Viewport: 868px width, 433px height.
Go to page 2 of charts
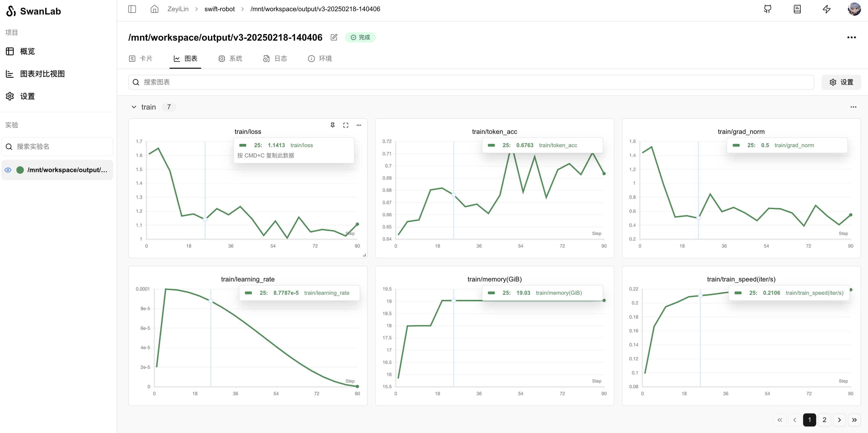(x=824, y=420)
